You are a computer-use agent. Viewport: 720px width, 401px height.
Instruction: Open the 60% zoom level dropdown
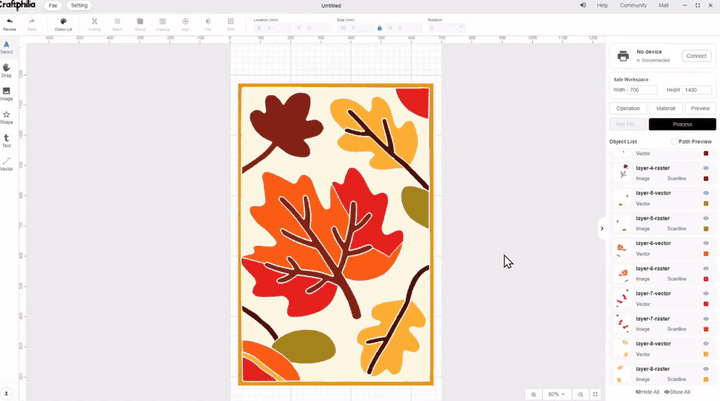tap(557, 394)
